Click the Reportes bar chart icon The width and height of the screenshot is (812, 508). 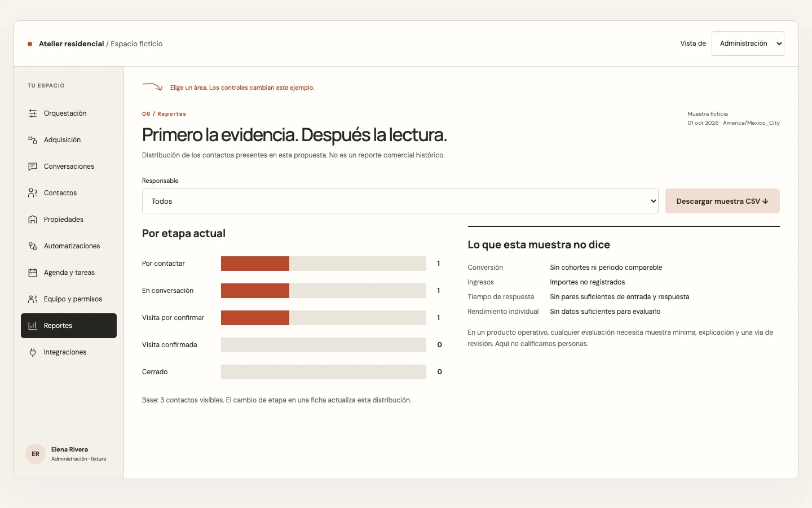33,326
